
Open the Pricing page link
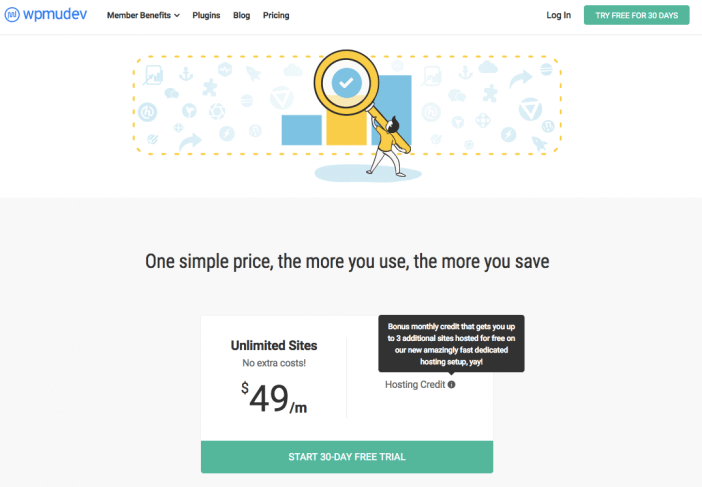pos(276,15)
